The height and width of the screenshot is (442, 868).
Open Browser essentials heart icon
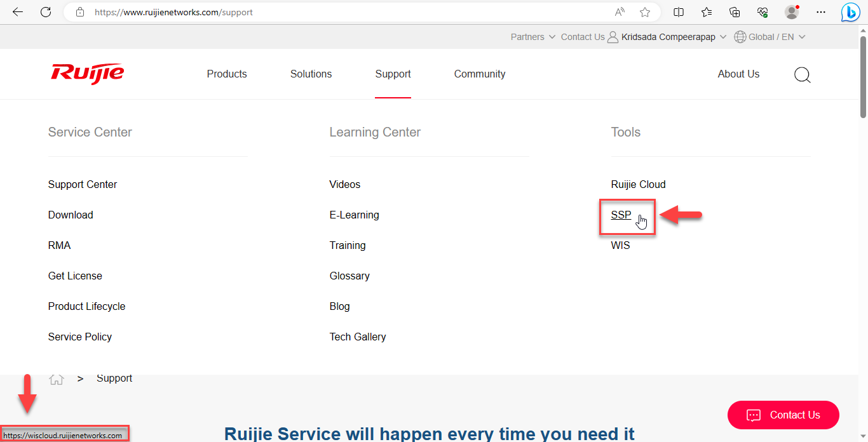click(x=763, y=12)
